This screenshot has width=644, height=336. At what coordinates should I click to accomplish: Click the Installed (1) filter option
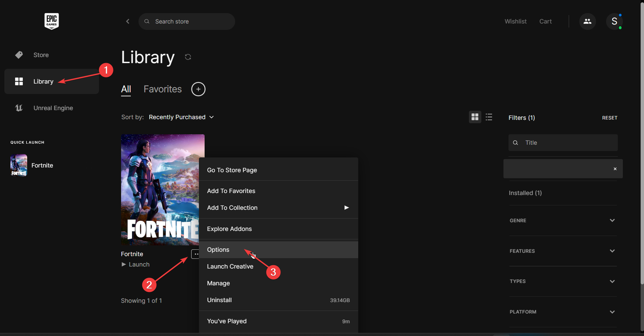click(x=525, y=193)
